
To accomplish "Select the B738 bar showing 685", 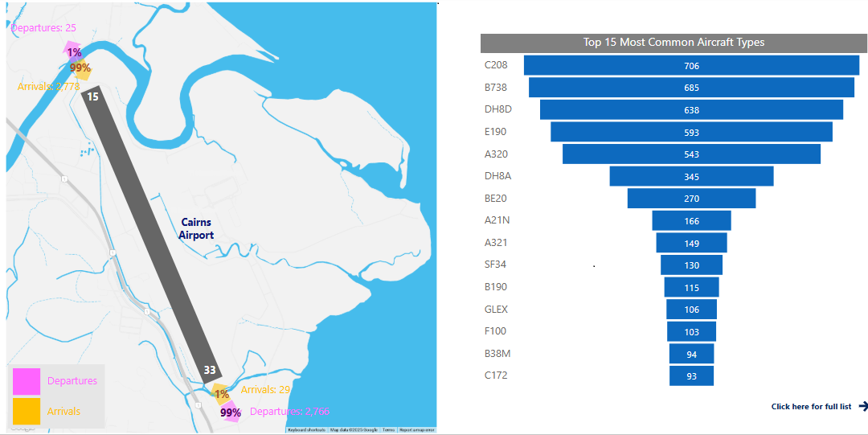I will pos(691,88).
